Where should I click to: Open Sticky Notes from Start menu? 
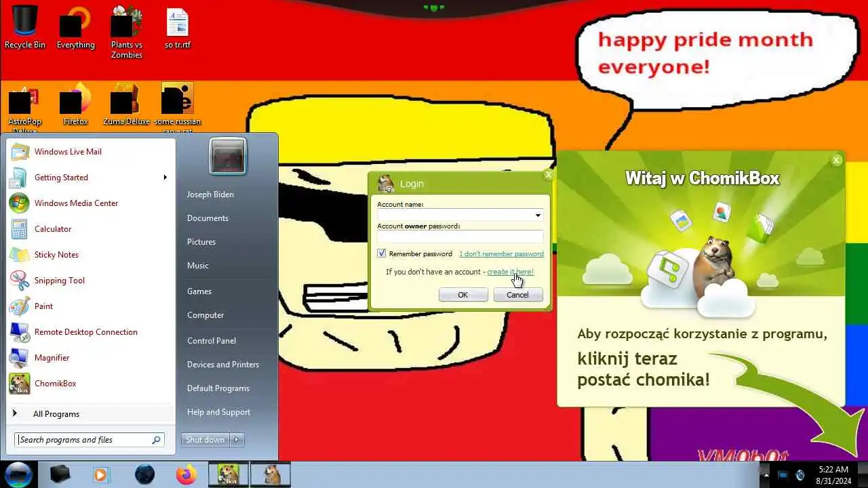coord(91,255)
